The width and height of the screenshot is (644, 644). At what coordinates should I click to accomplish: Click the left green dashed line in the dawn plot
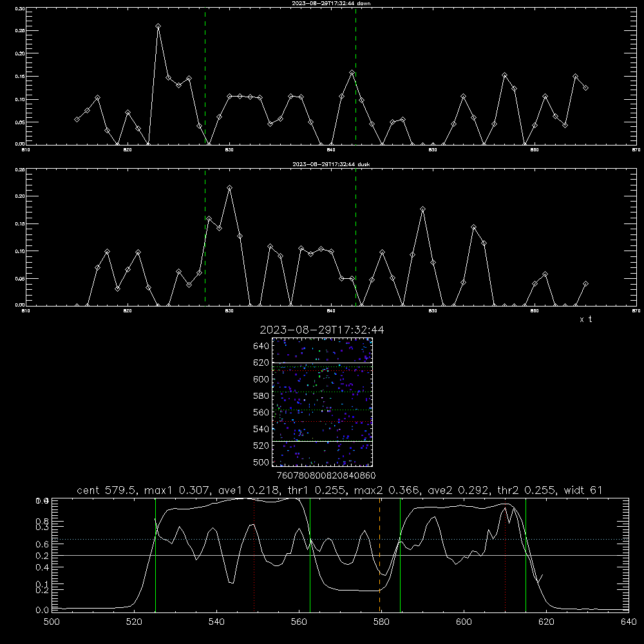coord(205,76)
